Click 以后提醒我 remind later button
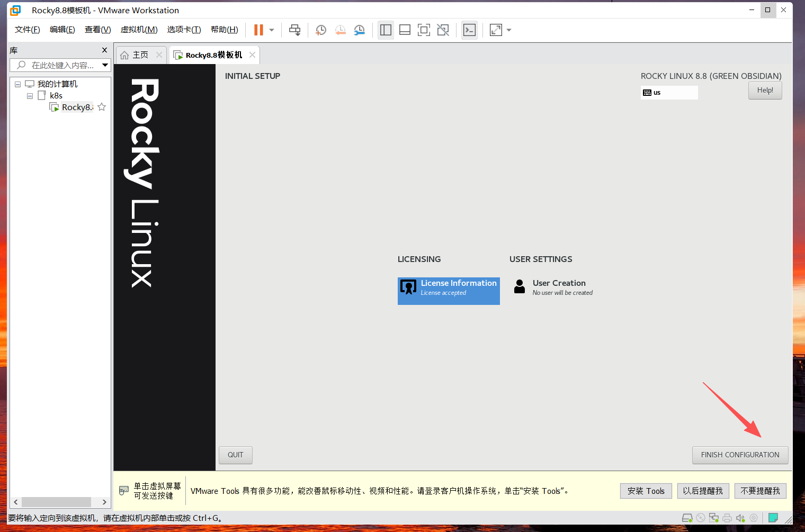805x532 pixels. [x=703, y=491]
